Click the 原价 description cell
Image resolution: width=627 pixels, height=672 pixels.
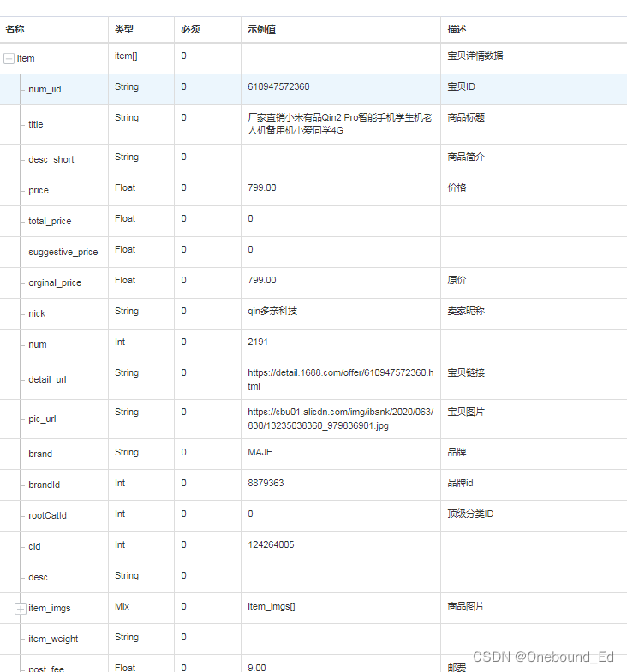[x=457, y=280]
